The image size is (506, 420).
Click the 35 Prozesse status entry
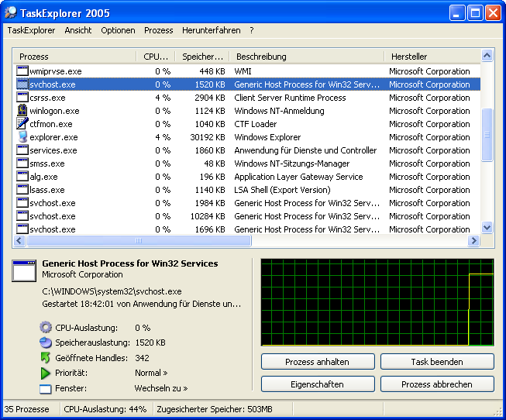(x=27, y=409)
